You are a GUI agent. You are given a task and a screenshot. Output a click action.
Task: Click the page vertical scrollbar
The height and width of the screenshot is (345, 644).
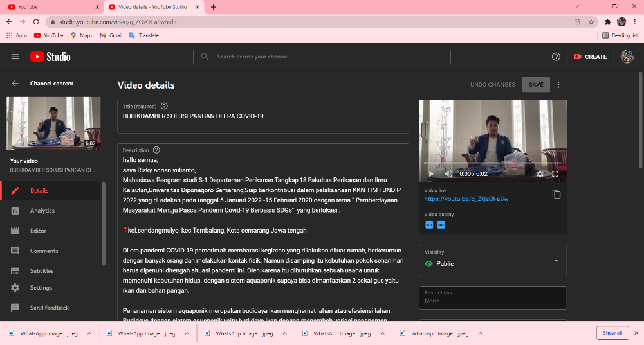pyautogui.click(x=641, y=119)
